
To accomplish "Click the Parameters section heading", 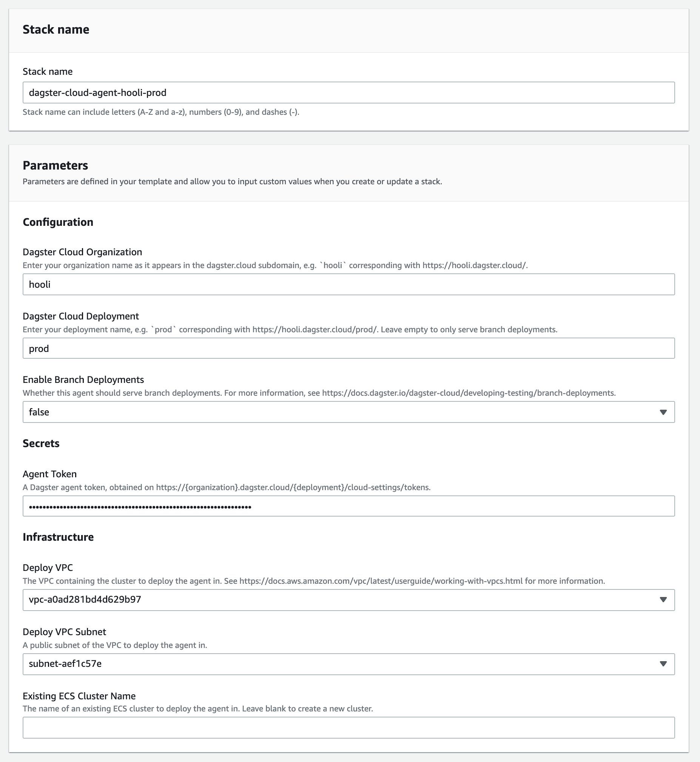I will [55, 165].
